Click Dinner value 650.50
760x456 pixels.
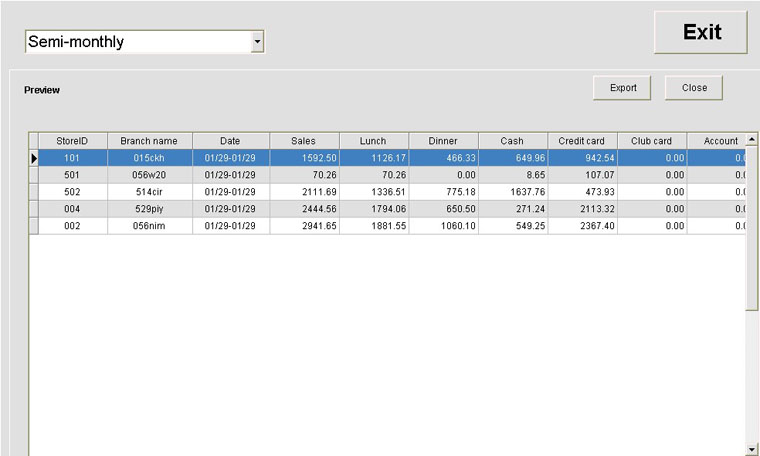point(443,209)
